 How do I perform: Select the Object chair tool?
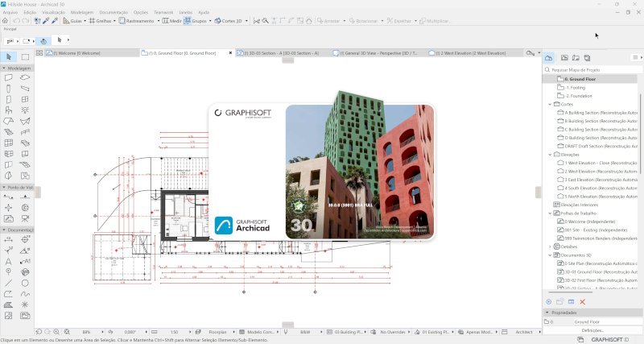pyautogui.click(x=8, y=110)
